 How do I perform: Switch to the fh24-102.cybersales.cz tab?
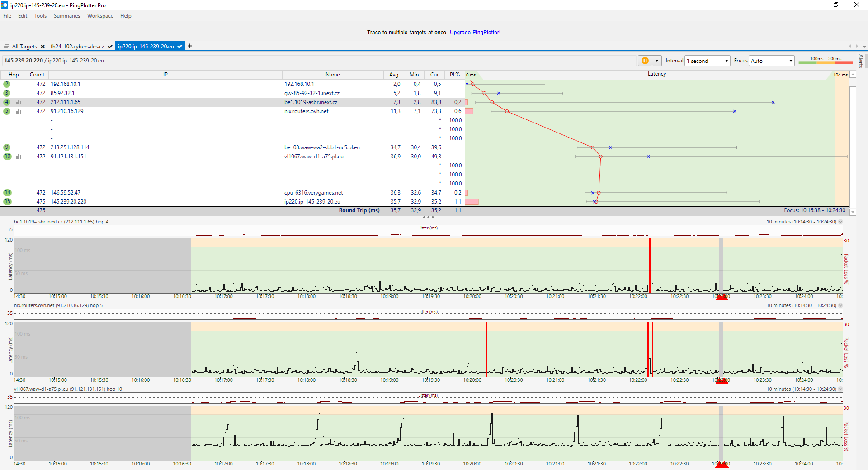(x=77, y=47)
